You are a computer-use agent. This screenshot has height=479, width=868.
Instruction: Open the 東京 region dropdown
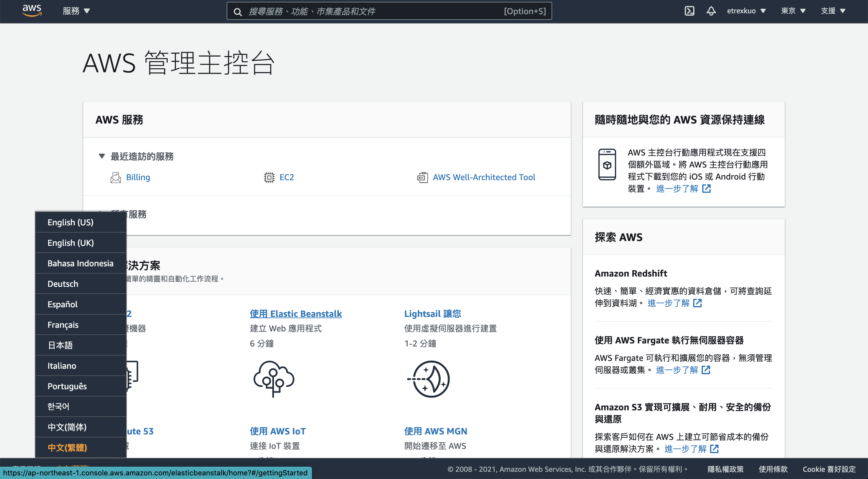tap(793, 11)
